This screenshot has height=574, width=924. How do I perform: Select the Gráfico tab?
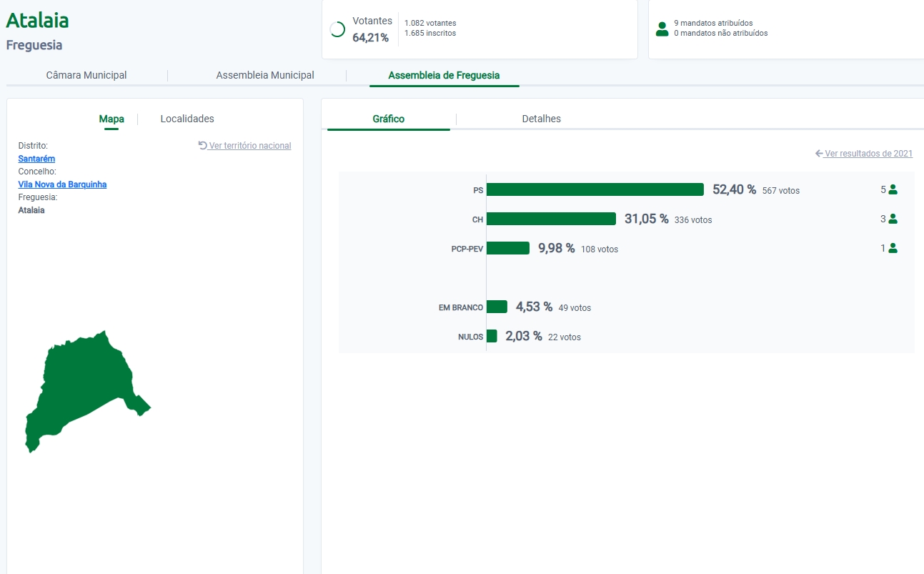(389, 119)
